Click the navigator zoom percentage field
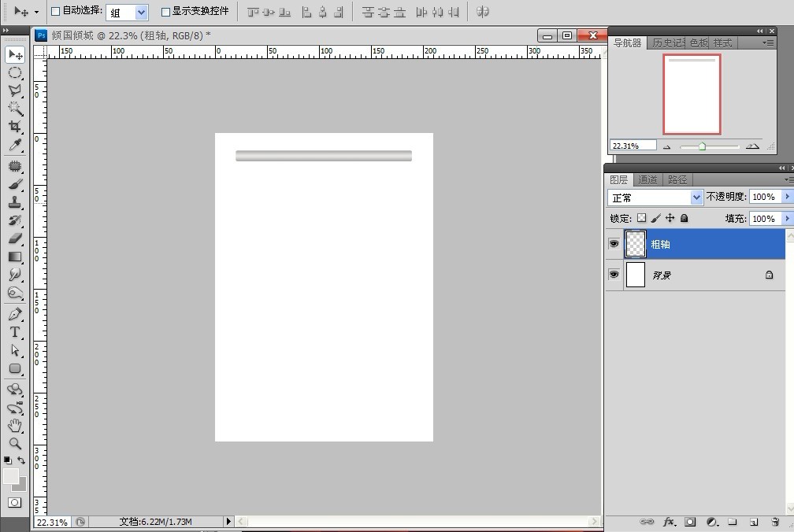The width and height of the screenshot is (794, 532). [x=633, y=146]
